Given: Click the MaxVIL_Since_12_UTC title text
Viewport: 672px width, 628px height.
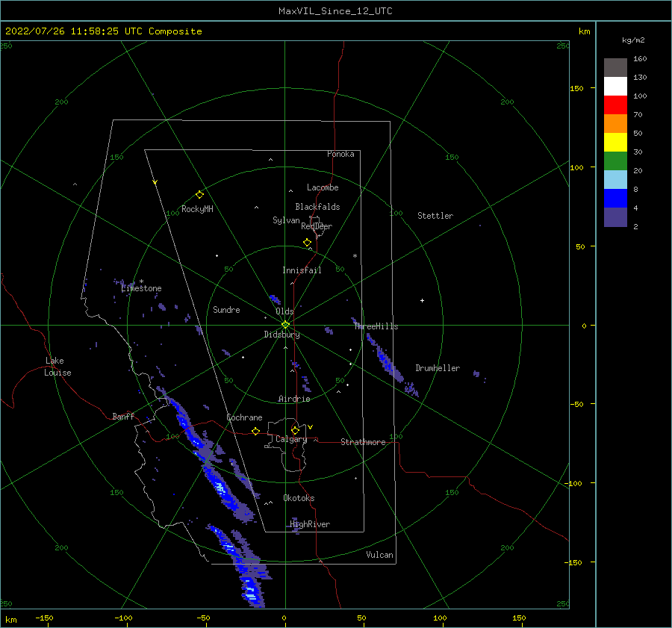Looking at the screenshot, I should tap(335, 11).
